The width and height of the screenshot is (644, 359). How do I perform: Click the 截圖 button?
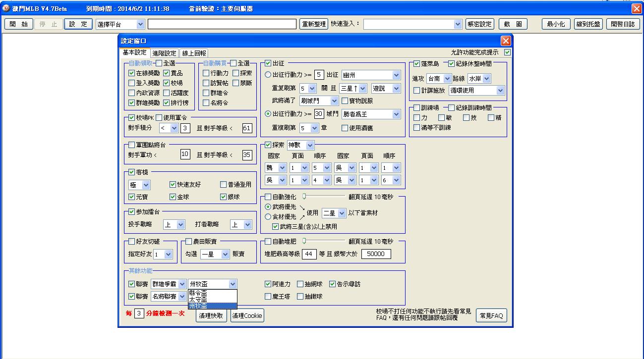513,24
